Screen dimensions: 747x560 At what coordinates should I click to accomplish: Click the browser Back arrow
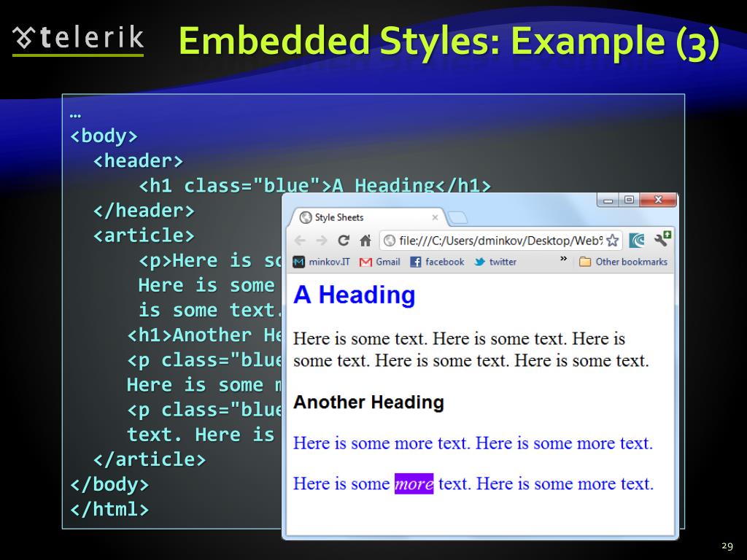coord(300,241)
